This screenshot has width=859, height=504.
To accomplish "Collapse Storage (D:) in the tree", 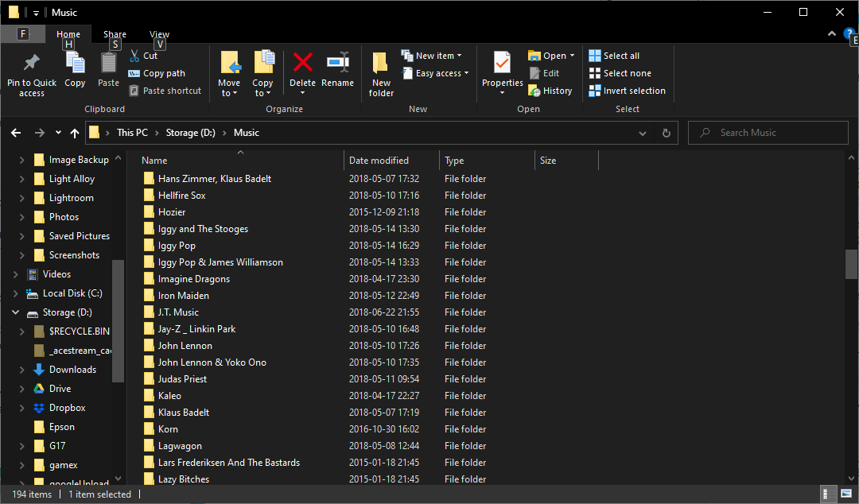I will pyautogui.click(x=15, y=312).
